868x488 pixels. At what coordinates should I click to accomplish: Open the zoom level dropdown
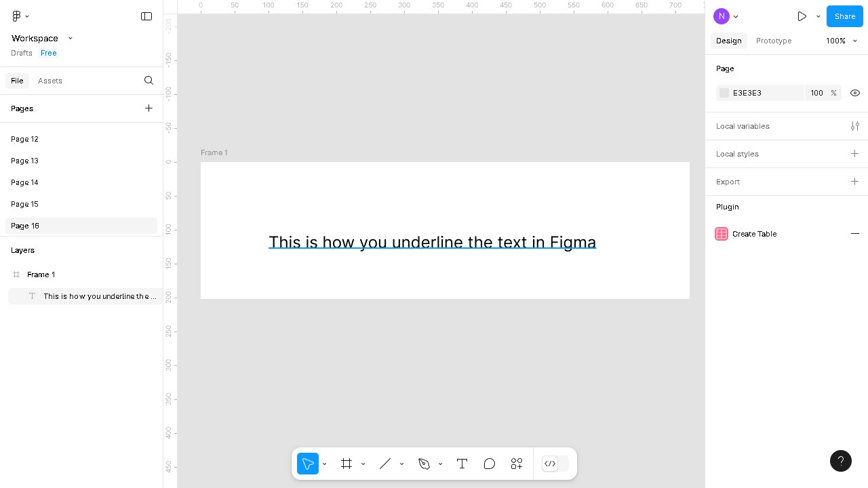tap(841, 41)
